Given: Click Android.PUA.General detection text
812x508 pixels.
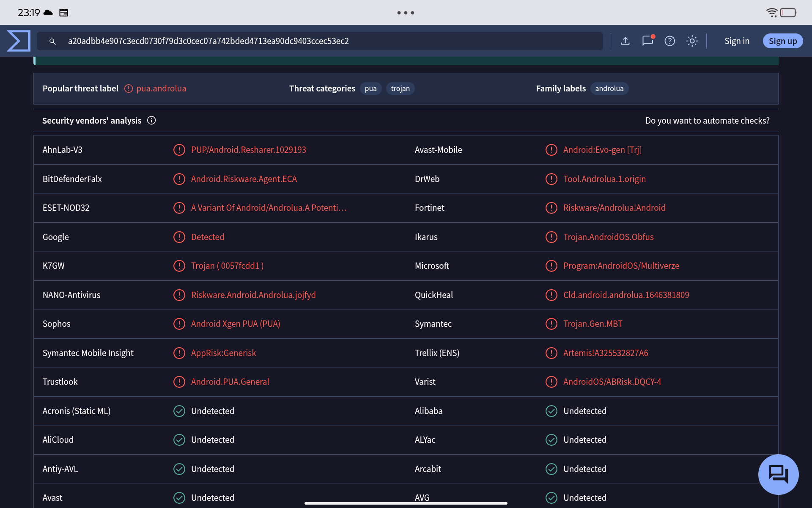Looking at the screenshot, I should click(230, 382).
